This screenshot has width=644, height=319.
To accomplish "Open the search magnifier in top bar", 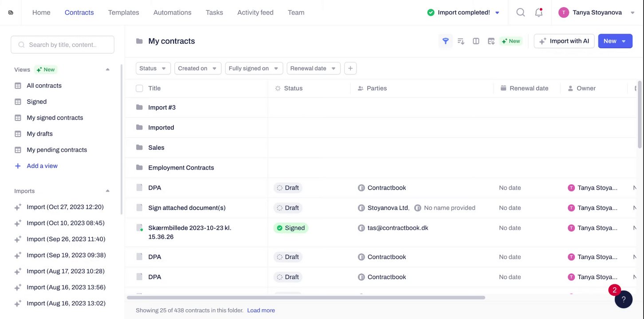I will [x=521, y=12].
